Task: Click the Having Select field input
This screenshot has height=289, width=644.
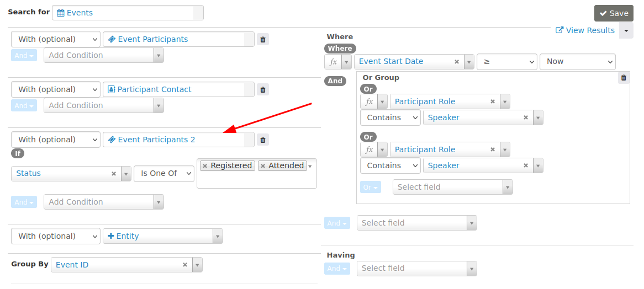Action: 411,269
